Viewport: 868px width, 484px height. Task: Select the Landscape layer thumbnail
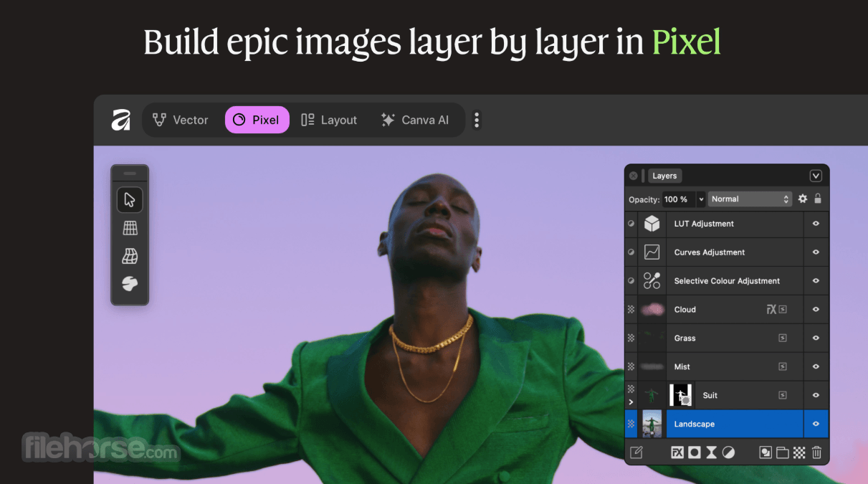[x=652, y=424]
